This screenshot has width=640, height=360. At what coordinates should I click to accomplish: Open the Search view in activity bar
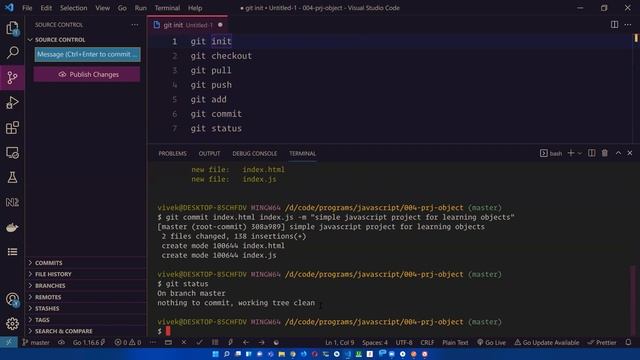tap(12, 53)
